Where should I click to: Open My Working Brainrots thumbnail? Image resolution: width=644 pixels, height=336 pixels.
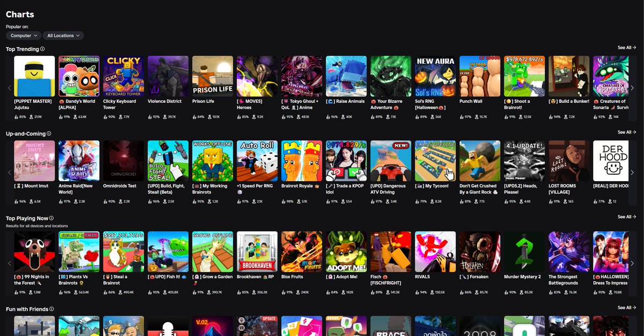(213, 161)
